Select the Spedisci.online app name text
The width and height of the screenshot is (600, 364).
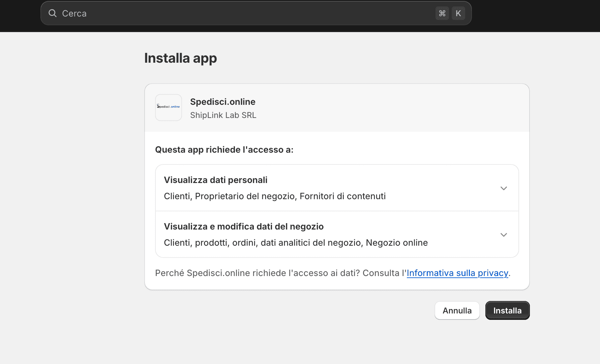(222, 102)
